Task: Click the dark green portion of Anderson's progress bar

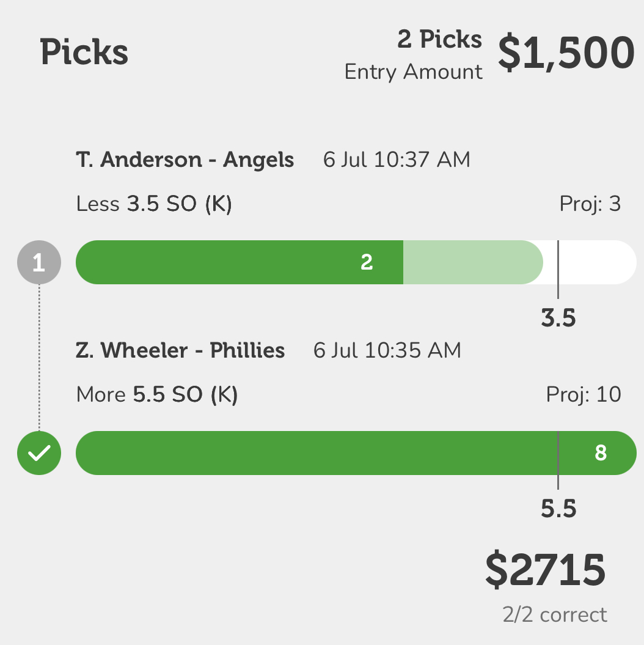Action: [x=240, y=262]
